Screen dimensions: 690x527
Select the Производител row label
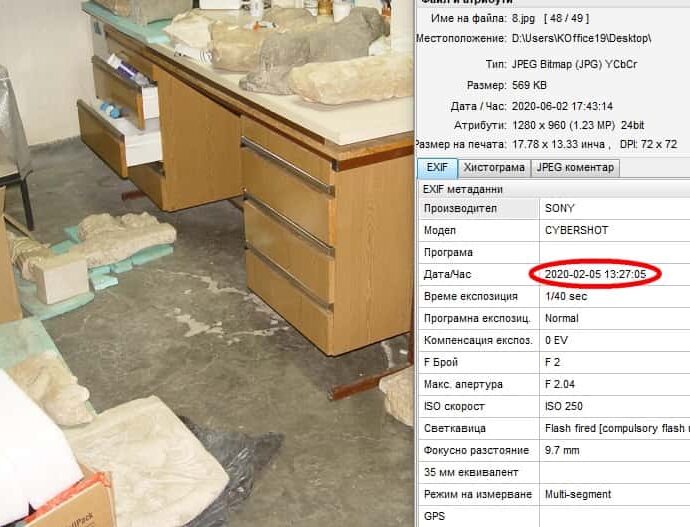(460, 209)
